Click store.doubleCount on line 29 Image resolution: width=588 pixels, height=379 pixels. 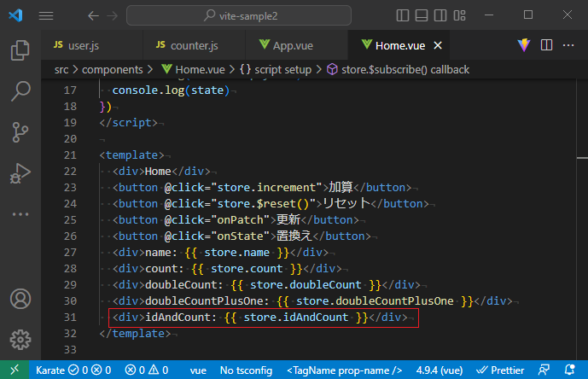pyautogui.click(x=306, y=285)
